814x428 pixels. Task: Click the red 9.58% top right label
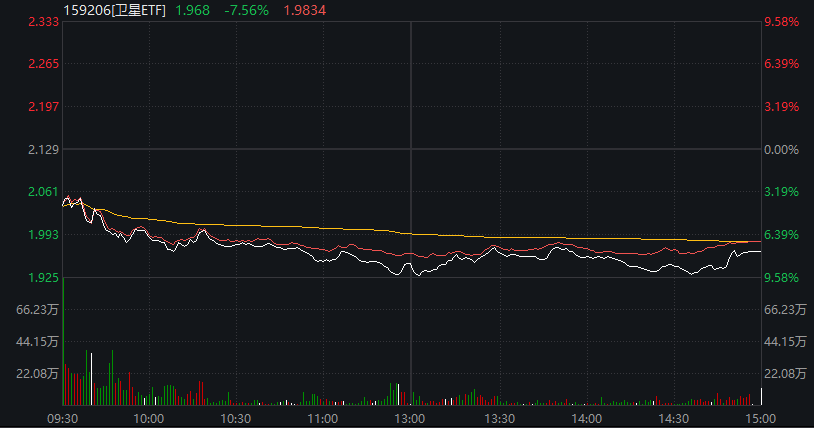coord(781,21)
